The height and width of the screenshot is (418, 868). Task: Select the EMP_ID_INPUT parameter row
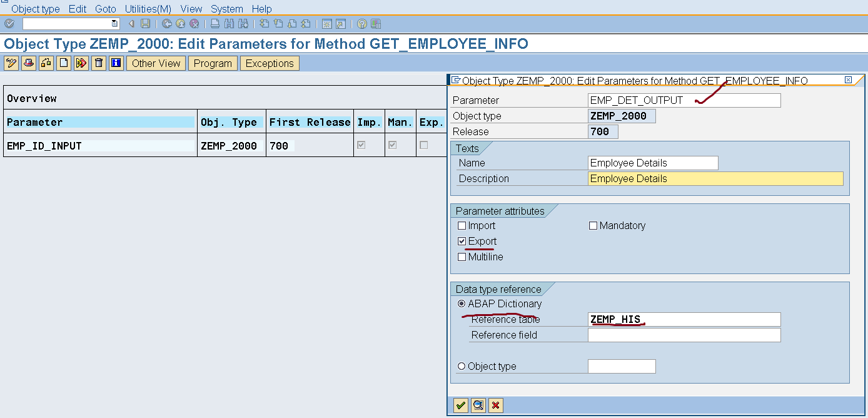coord(44,146)
